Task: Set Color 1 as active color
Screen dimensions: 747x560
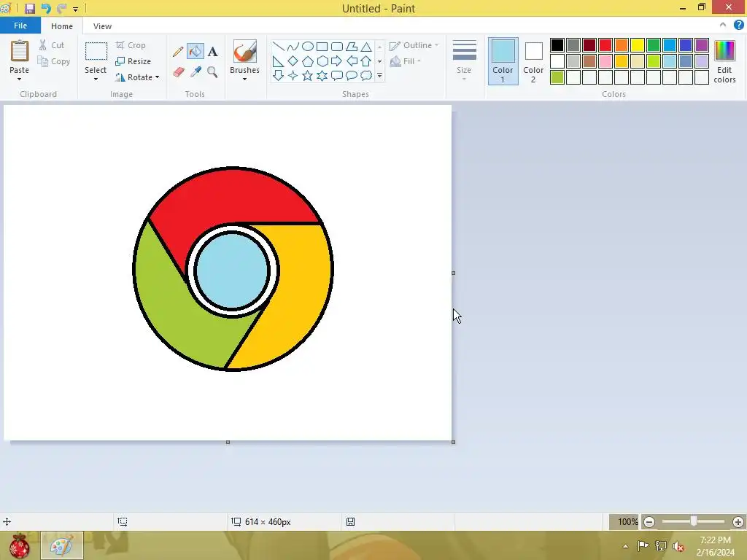Action: click(x=503, y=61)
